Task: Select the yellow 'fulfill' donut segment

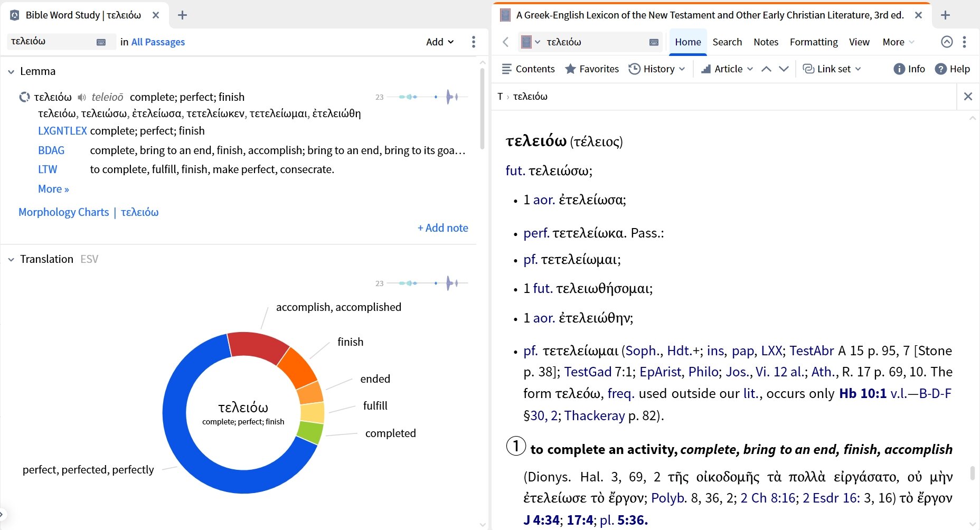Action: point(312,413)
